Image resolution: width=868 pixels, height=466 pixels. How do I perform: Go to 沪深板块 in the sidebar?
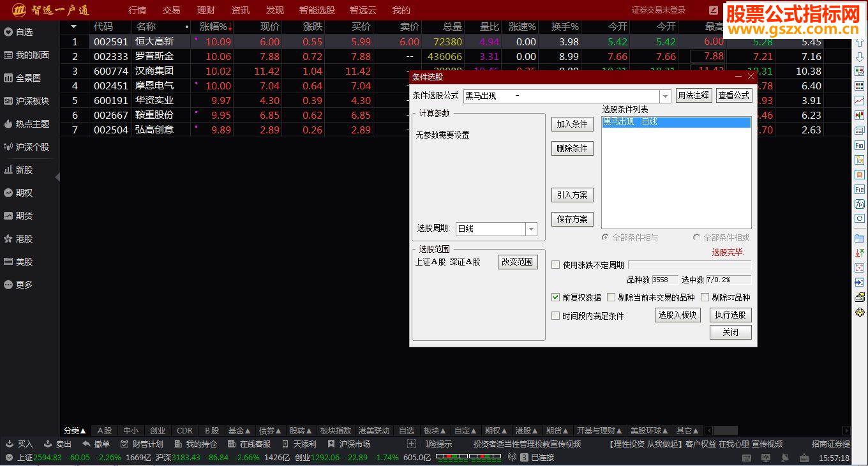pyautogui.click(x=27, y=101)
